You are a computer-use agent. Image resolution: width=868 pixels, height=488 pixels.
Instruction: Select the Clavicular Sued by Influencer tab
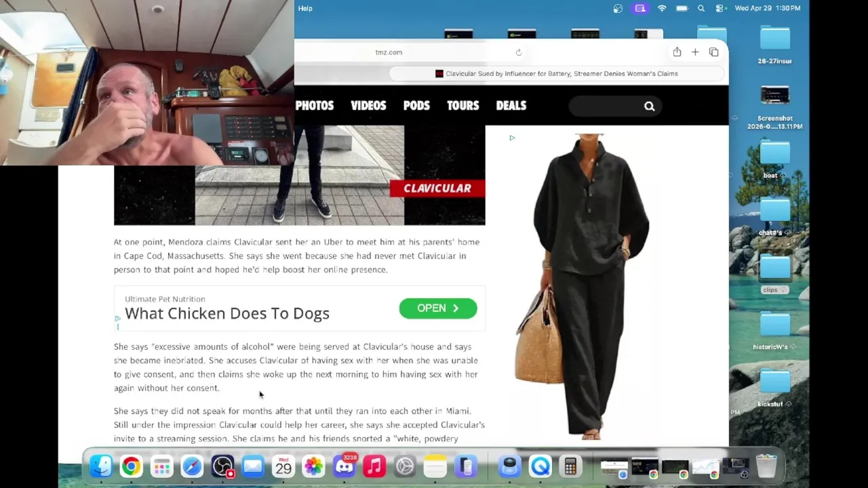coord(556,73)
